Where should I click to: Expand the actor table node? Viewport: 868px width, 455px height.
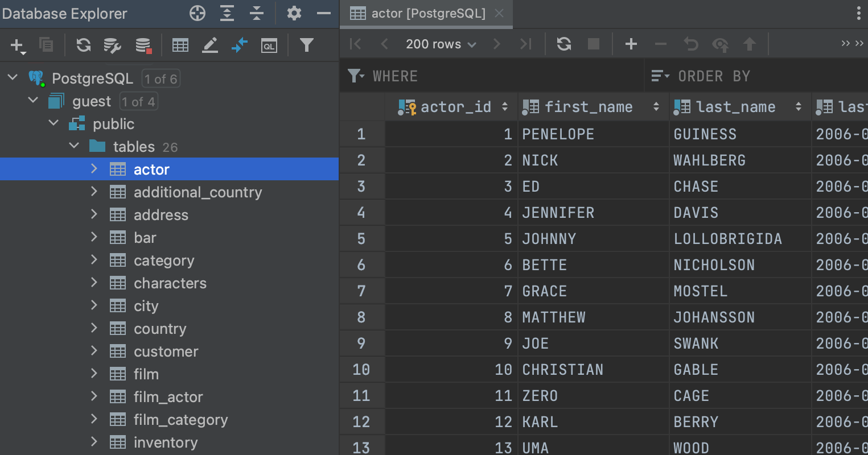tap(94, 169)
